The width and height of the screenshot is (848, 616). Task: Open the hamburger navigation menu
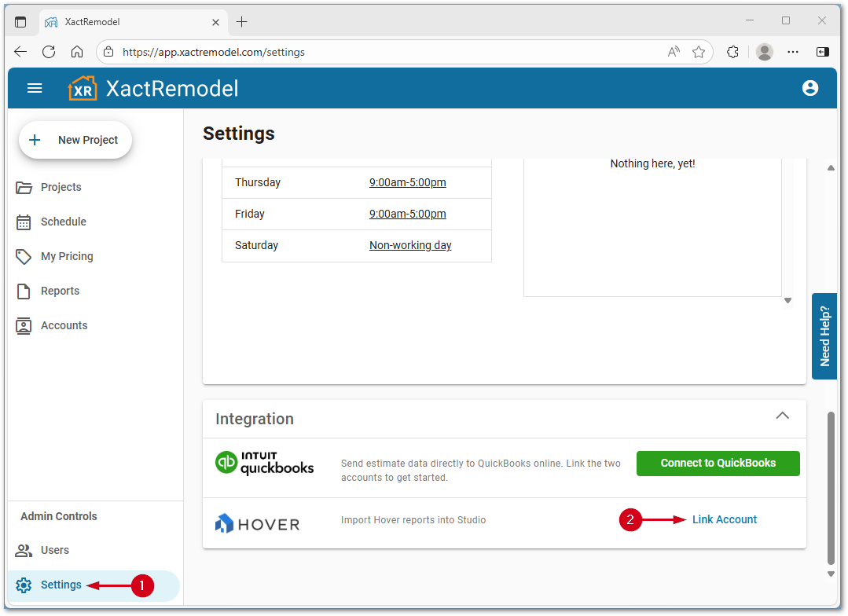[x=35, y=88]
